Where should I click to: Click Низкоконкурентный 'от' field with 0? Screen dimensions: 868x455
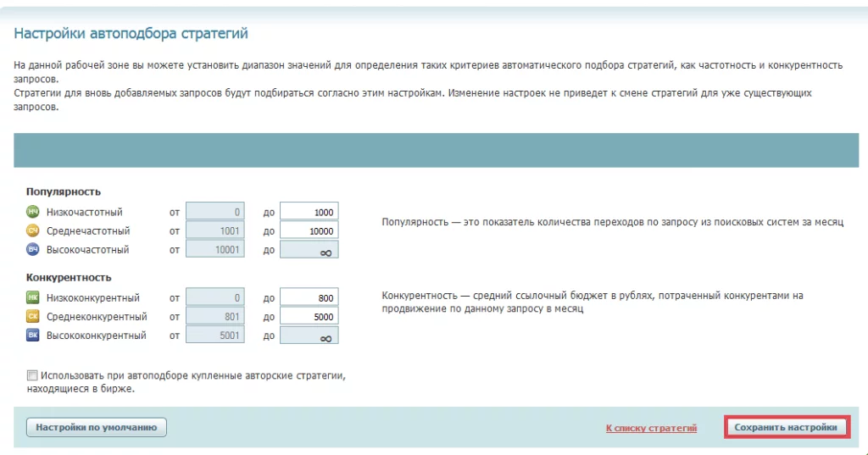[x=214, y=297]
